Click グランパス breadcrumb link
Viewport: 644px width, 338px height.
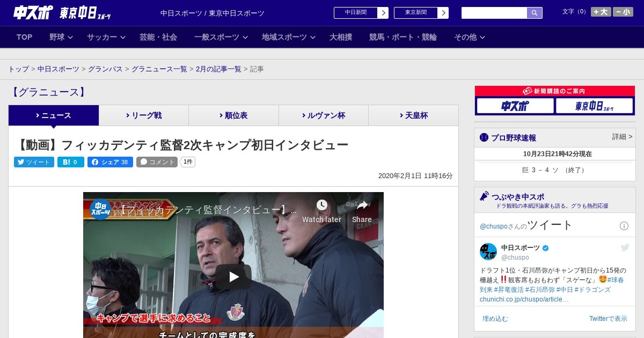click(105, 69)
